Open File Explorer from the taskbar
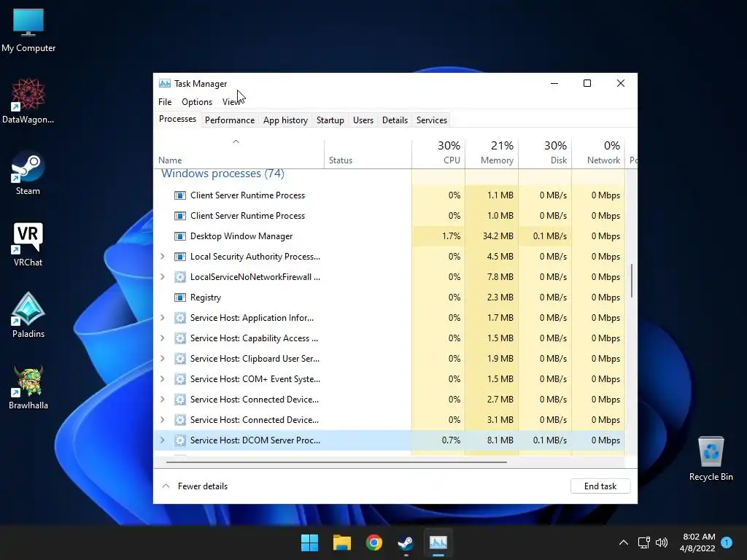This screenshot has height=560, width=747. coord(341,542)
